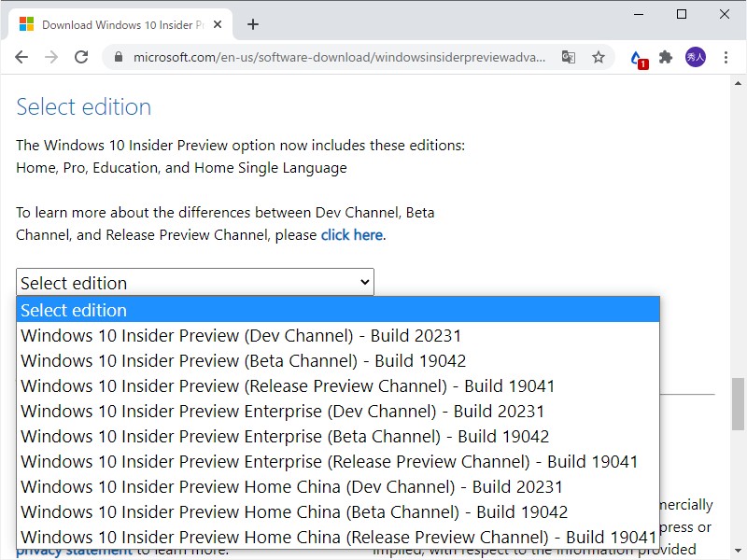This screenshot has height=560, width=747.
Task: Click inside the address bar
Action: click(327, 57)
